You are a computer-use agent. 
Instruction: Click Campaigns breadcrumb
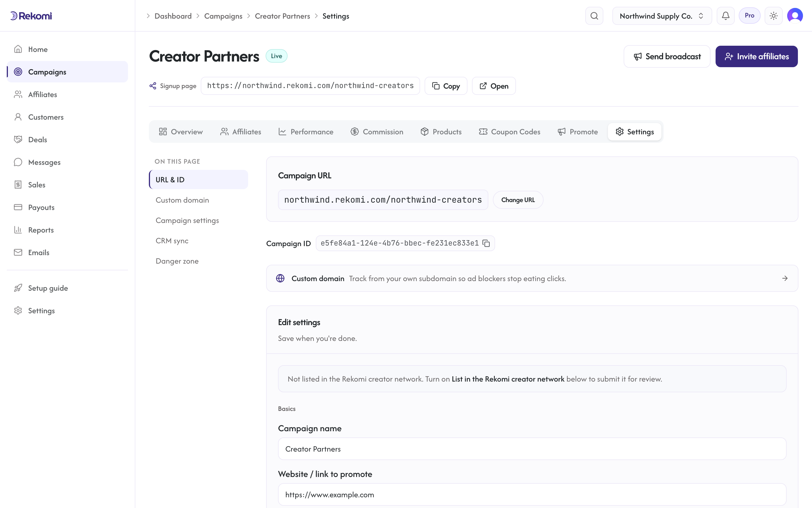click(x=223, y=16)
